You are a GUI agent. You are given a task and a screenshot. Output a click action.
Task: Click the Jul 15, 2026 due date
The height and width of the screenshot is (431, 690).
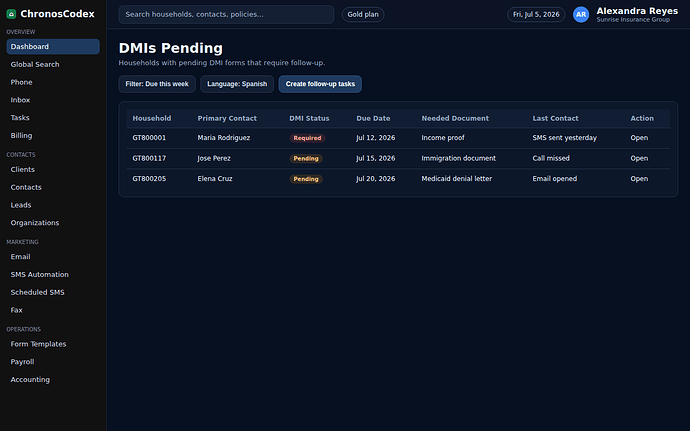click(376, 158)
